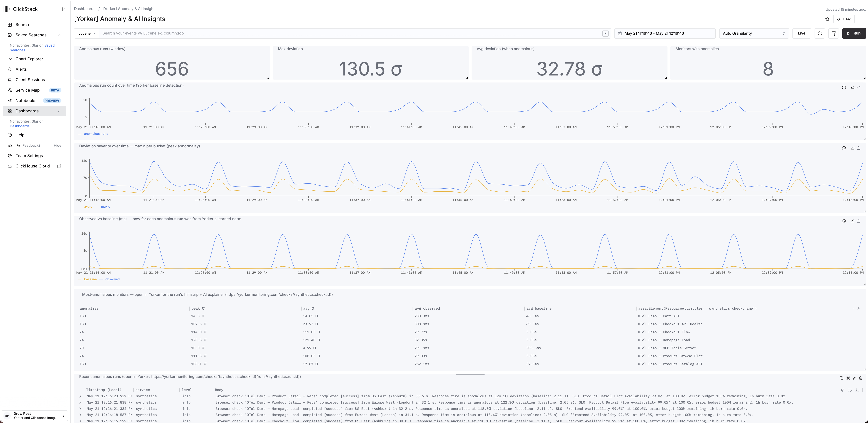Expand the log row at 12:16:21.838 PM
This screenshot has height=423, width=868.
(x=80, y=402)
